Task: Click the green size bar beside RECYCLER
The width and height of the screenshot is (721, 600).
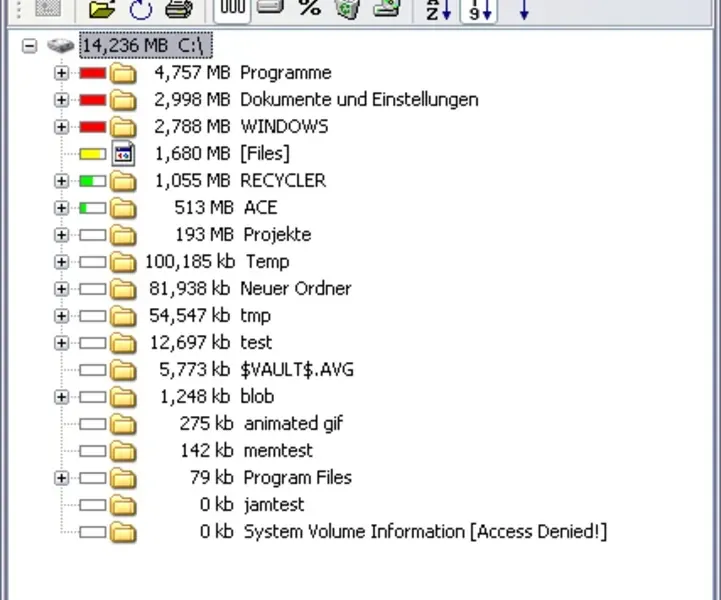Action: pos(92,181)
